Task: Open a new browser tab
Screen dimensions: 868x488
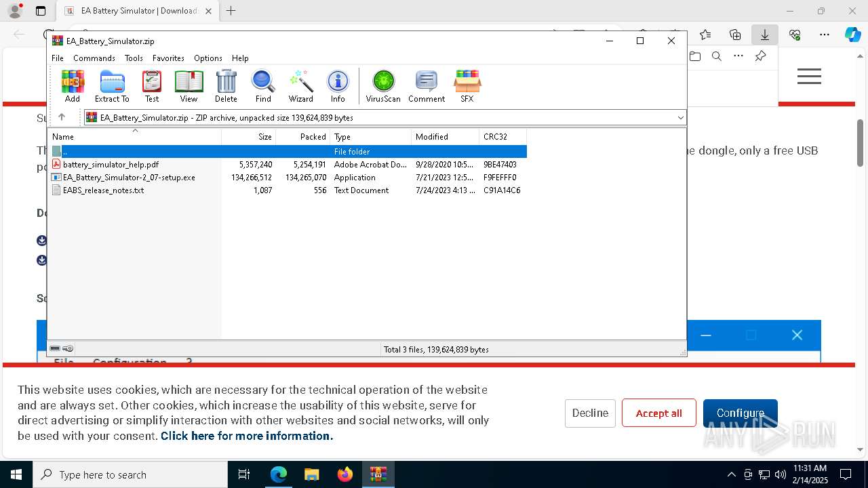Action: click(x=231, y=11)
